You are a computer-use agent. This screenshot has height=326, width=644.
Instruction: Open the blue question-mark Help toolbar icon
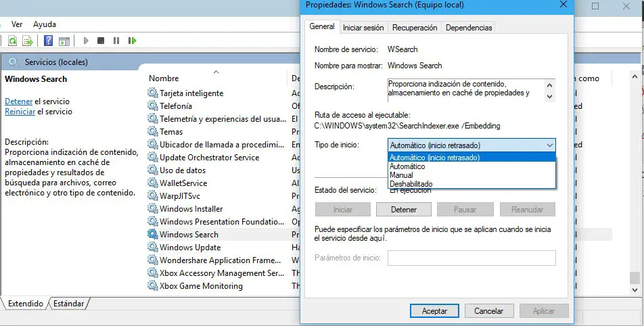coord(48,41)
